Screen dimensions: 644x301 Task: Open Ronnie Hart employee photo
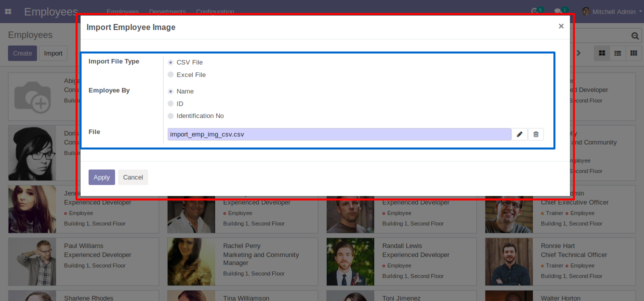509,261
